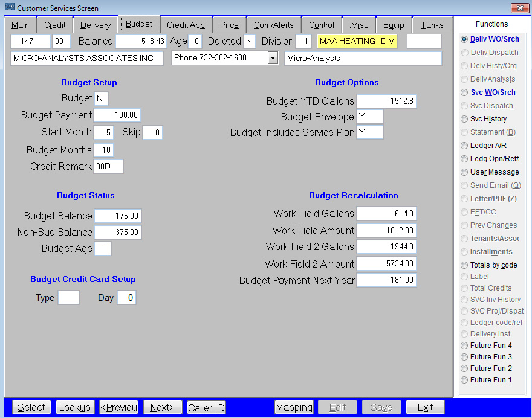Click the Next> button

point(162,408)
